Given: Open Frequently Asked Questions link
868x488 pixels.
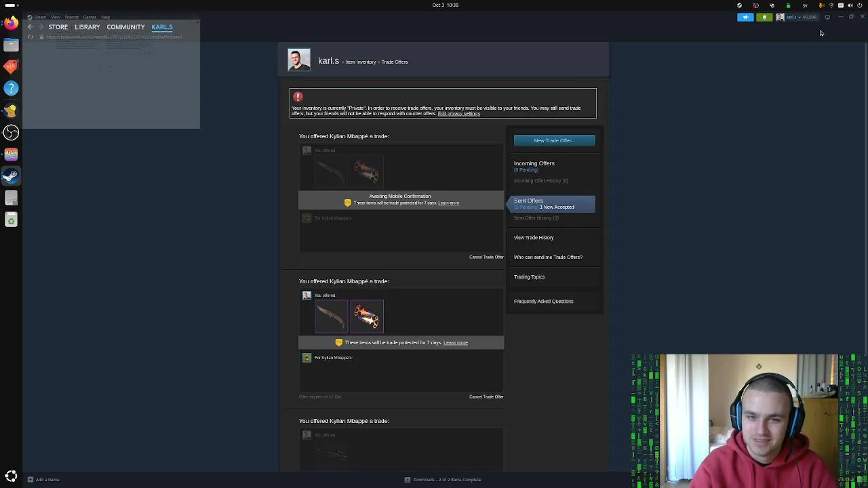Looking at the screenshot, I should (543, 301).
